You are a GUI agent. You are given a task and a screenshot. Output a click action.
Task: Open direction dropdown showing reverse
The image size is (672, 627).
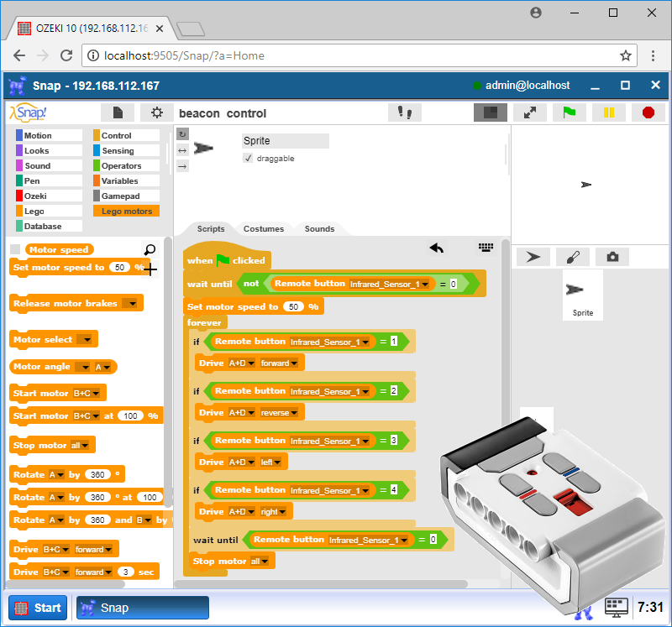click(279, 412)
